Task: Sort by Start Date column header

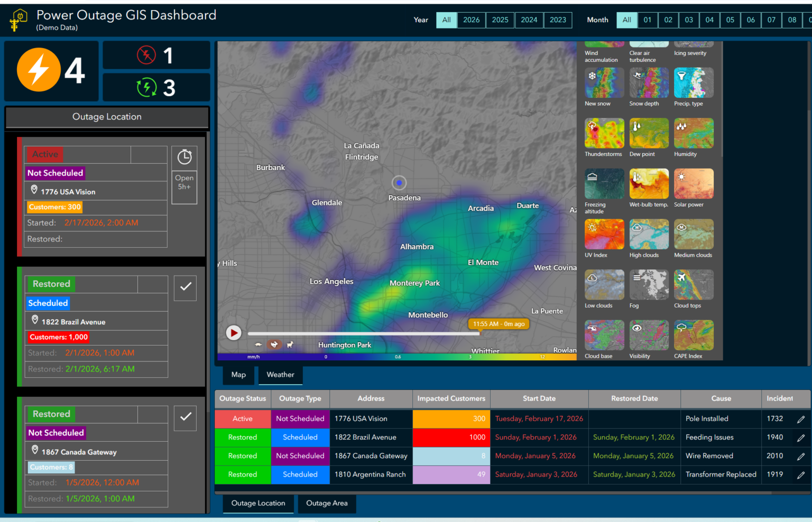Action: (x=539, y=399)
